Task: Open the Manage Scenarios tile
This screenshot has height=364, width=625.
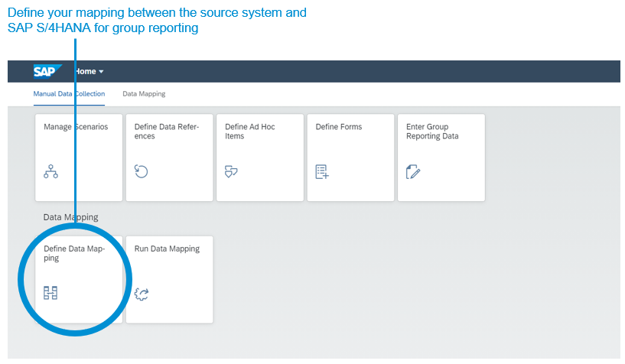Action: tap(79, 158)
